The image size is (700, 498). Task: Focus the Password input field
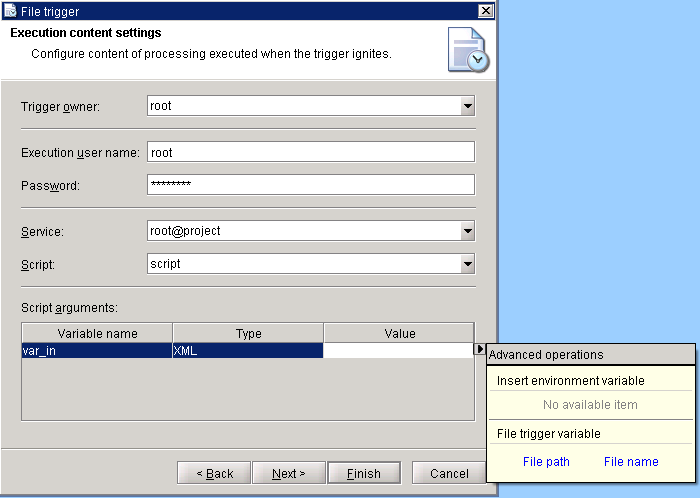click(x=309, y=185)
